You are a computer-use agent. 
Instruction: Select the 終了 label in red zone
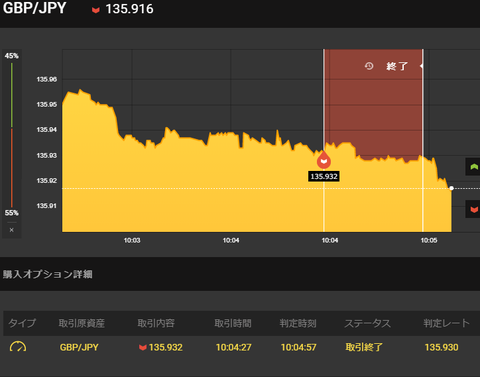click(x=397, y=66)
